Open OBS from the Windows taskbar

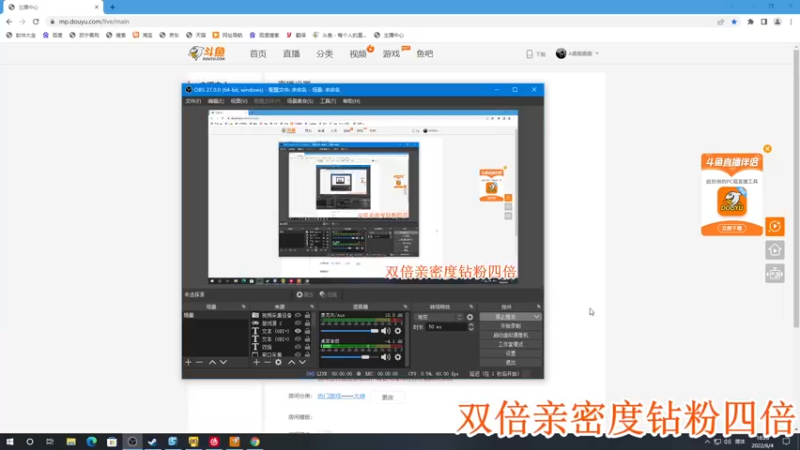click(132, 442)
